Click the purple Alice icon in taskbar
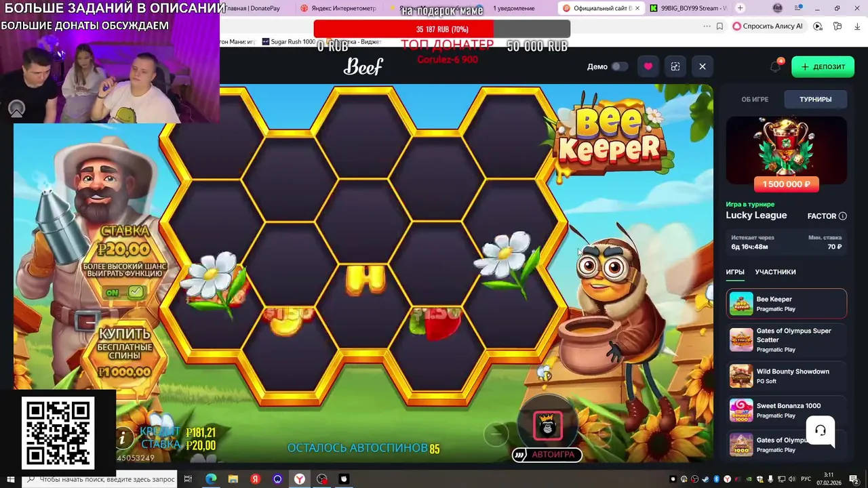The width and height of the screenshot is (868, 488). tap(277, 479)
